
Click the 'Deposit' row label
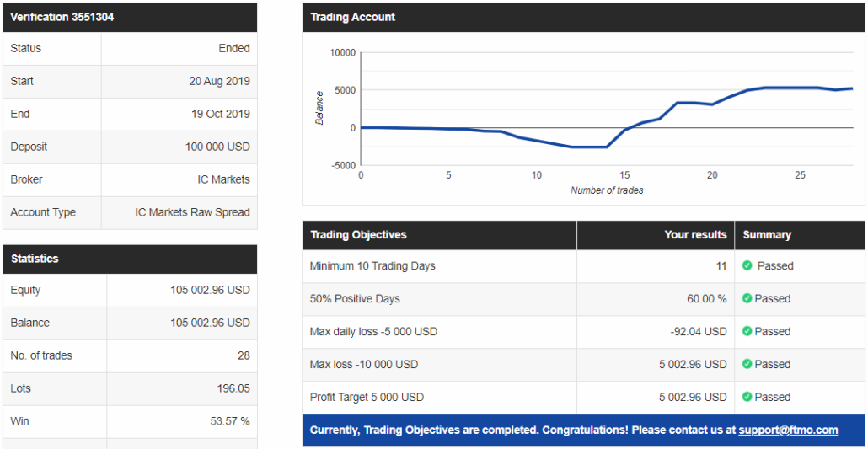coord(29,147)
